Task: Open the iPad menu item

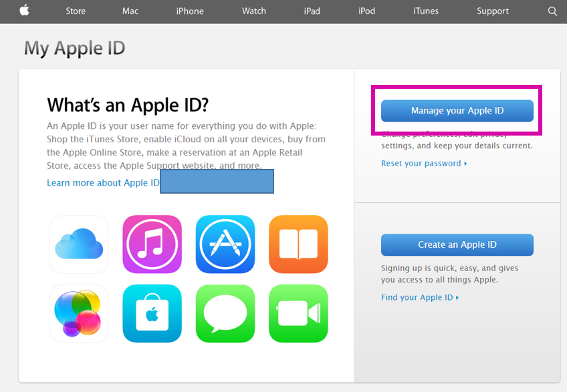Action: (x=312, y=11)
